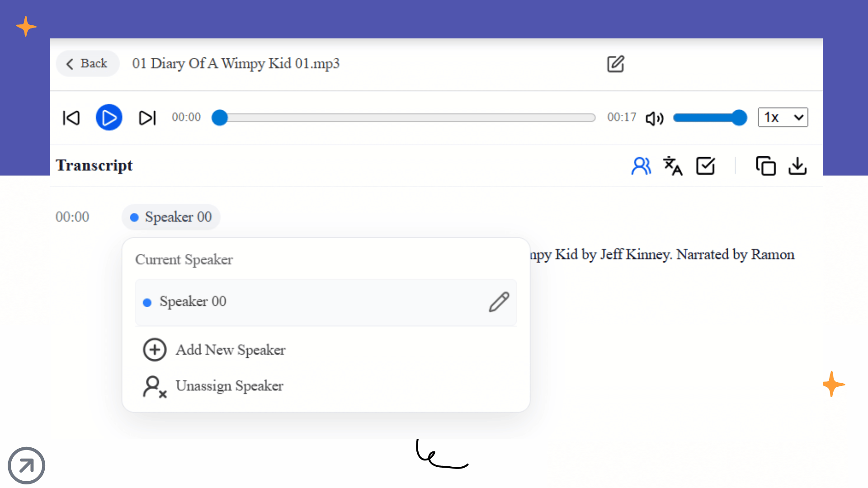Click the circled arrow icon bottom-left

click(x=26, y=465)
